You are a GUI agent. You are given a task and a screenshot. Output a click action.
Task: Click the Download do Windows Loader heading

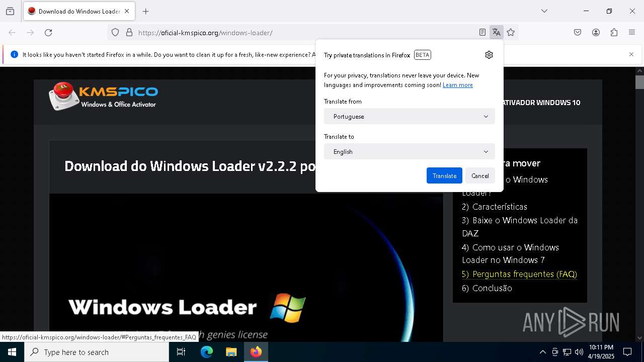[190, 166]
